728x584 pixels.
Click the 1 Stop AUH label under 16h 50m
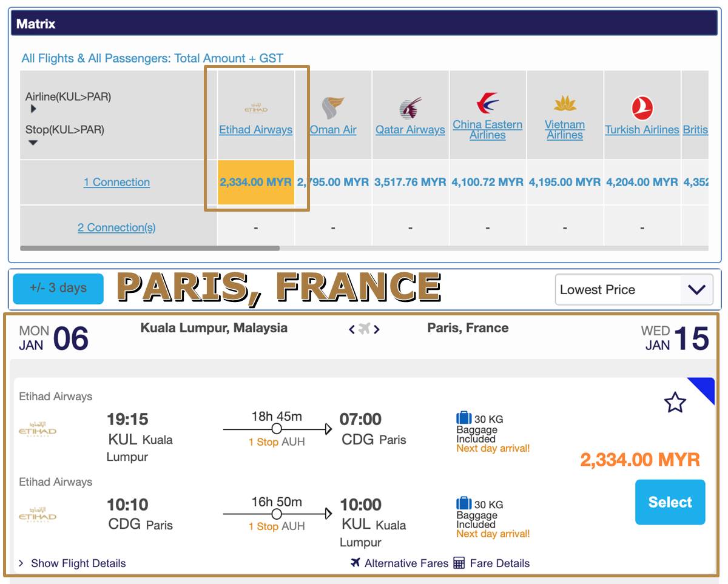click(x=277, y=526)
